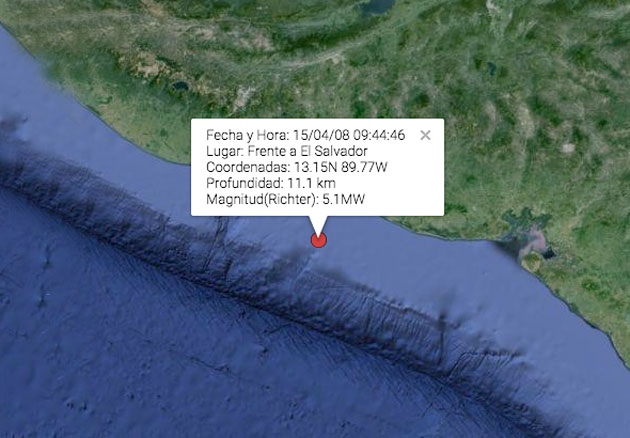Image resolution: width=630 pixels, height=438 pixels.
Task: Click the red epicenter marker
Action: 319,240
